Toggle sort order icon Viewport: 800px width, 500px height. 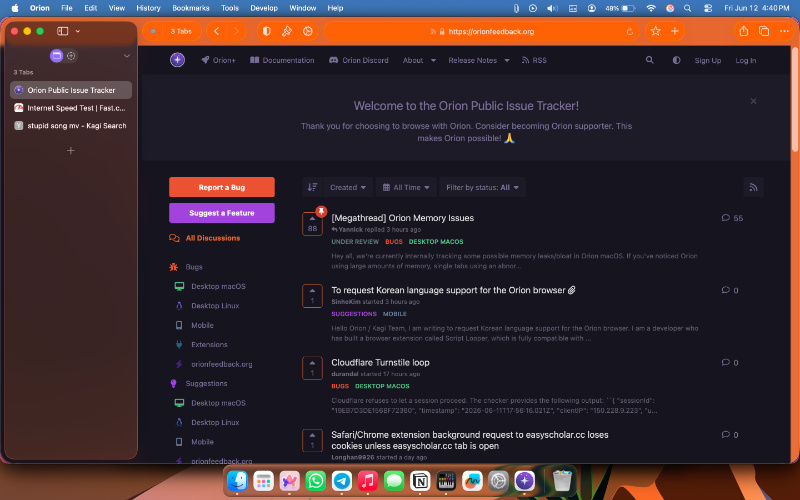coord(312,187)
